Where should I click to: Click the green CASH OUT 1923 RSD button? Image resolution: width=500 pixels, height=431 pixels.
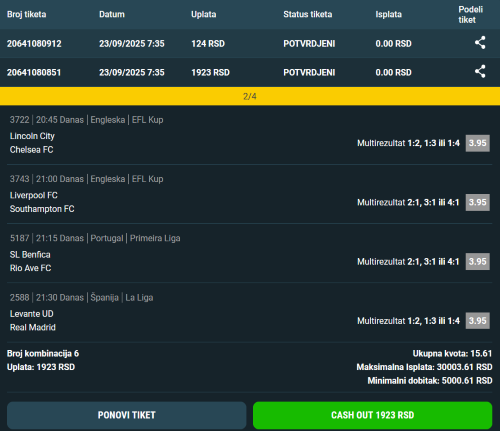(x=372, y=415)
